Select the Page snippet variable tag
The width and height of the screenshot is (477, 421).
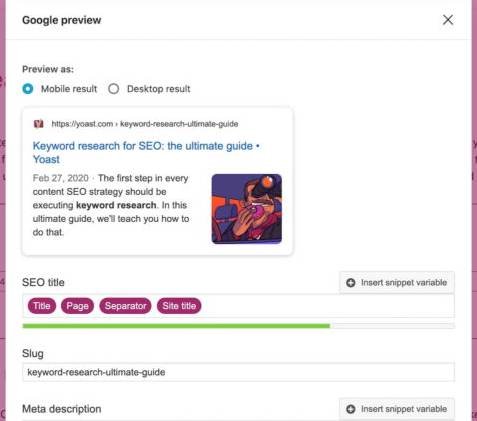point(77,306)
